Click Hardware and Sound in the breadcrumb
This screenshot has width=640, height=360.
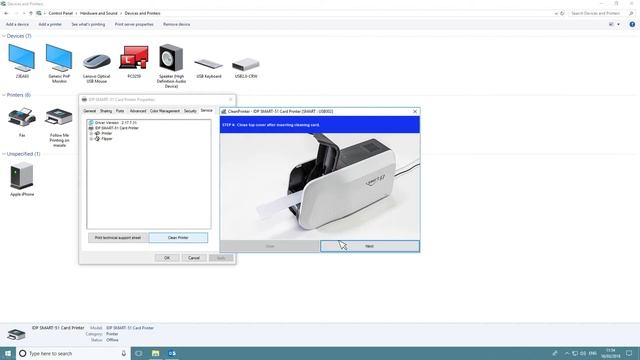[x=99, y=13]
